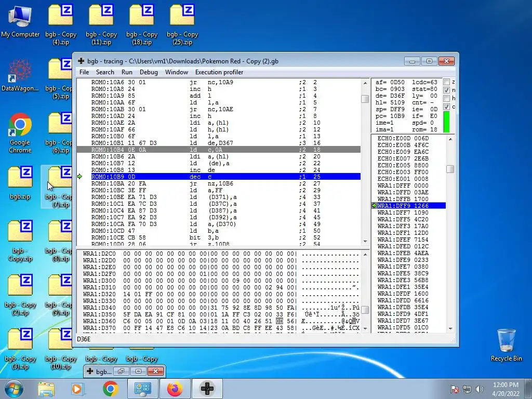Select stack entry WRA1:DFF9 1266

coord(411,206)
